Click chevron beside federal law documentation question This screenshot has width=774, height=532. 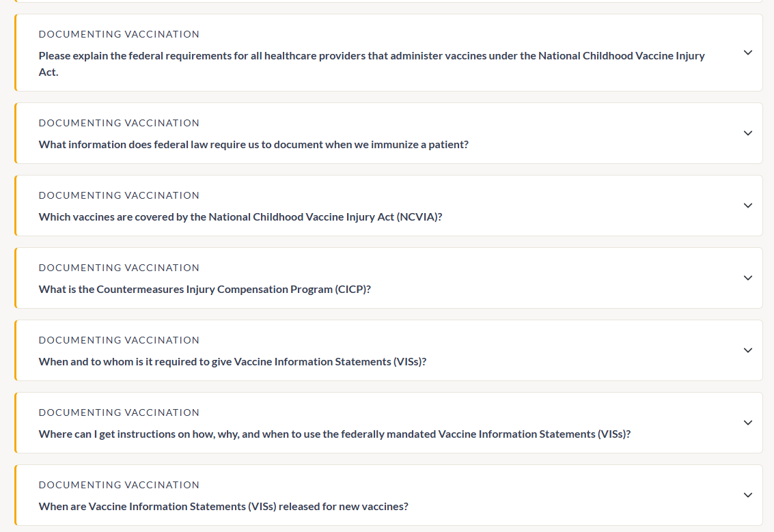tap(748, 133)
